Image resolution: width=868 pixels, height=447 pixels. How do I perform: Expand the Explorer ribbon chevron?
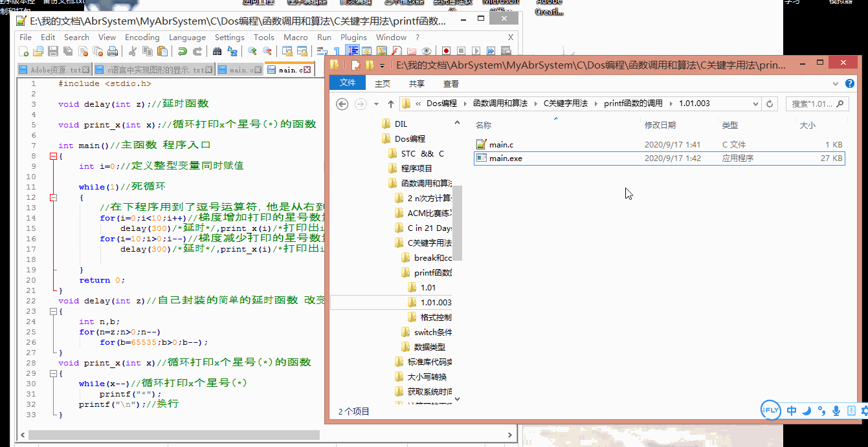[x=836, y=83]
